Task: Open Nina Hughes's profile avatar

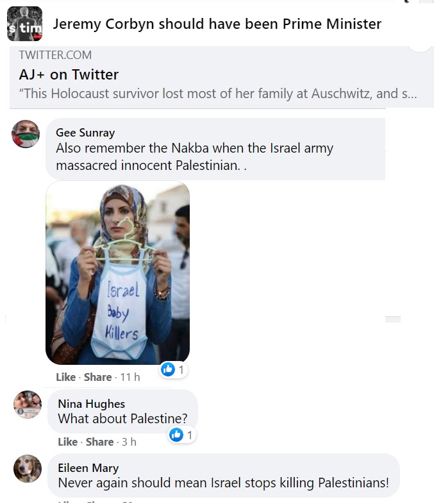Action: click(x=28, y=404)
